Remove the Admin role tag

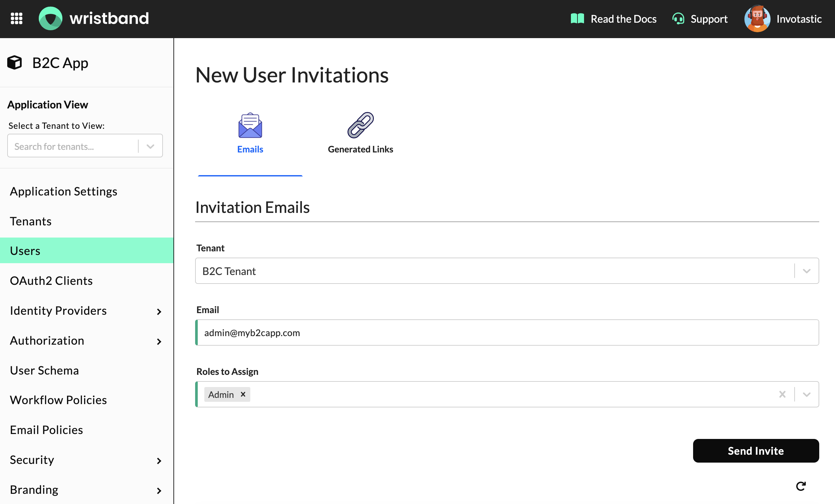243,394
